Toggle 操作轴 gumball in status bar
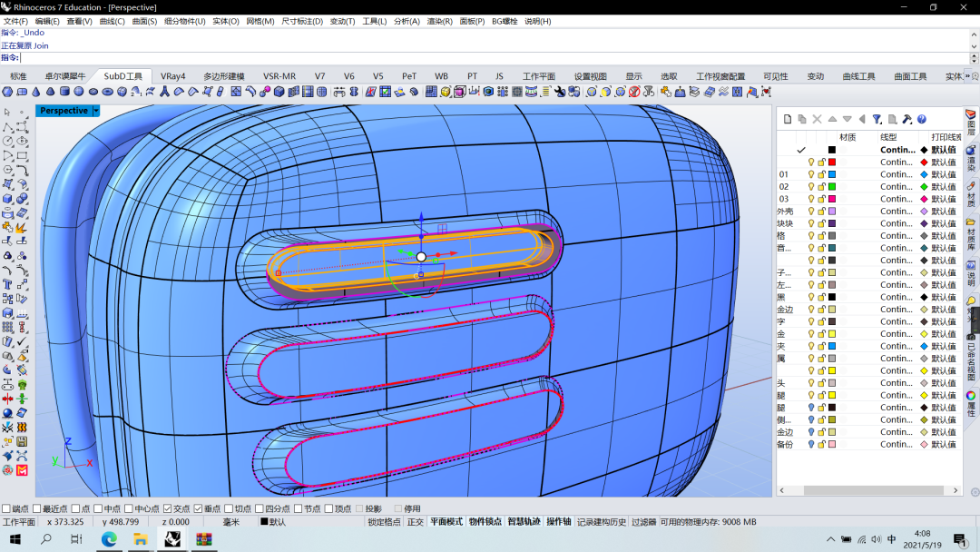 (x=559, y=522)
